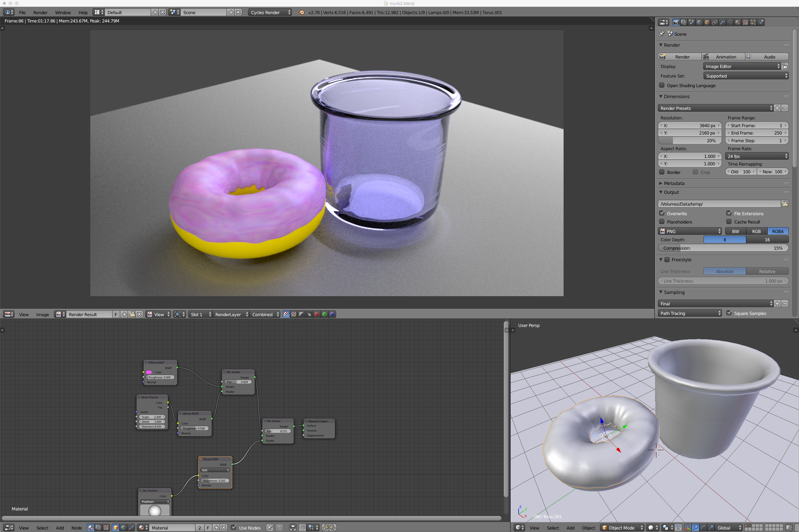This screenshot has height=532, width=799.
Task: Open the Combined render pass dropdown
Action: [265, 314]
